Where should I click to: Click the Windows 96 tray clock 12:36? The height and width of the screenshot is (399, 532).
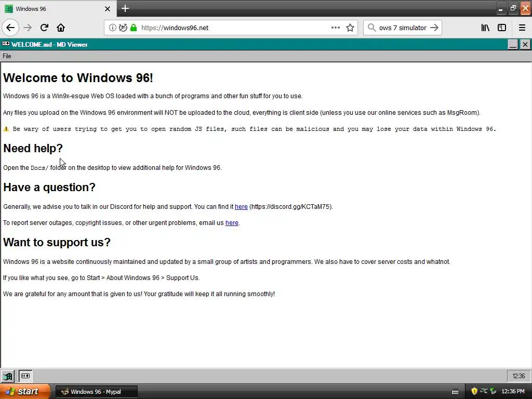point(518,376)
